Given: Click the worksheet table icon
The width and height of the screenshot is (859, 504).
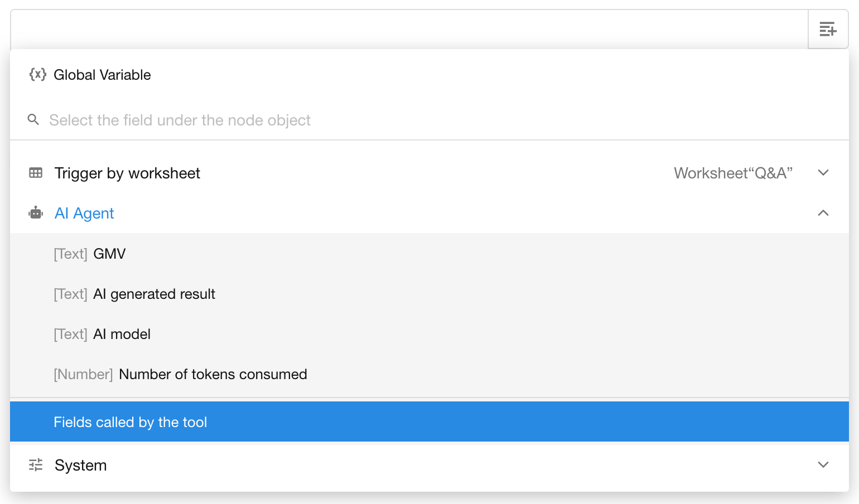Looking at the screenshot, I should coord(36,173).
